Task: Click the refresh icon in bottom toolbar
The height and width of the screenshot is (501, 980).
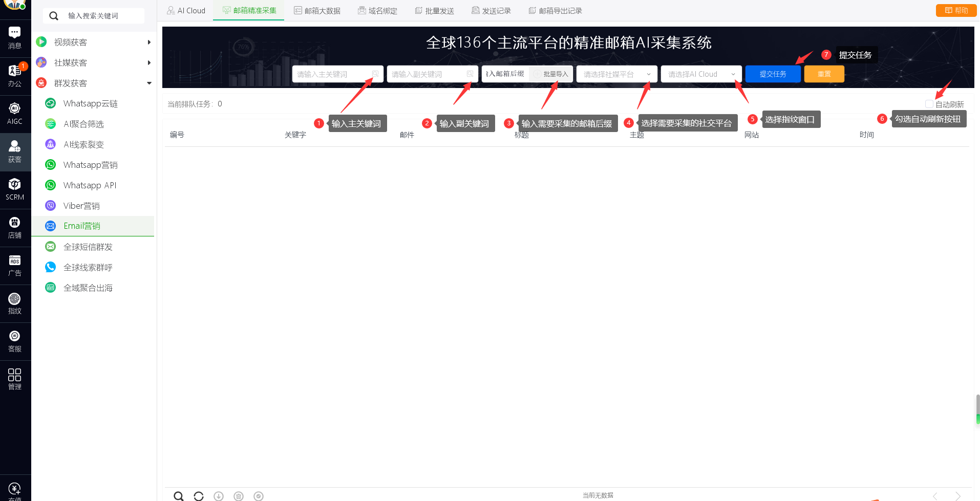Action: click(x=199, y=496)
